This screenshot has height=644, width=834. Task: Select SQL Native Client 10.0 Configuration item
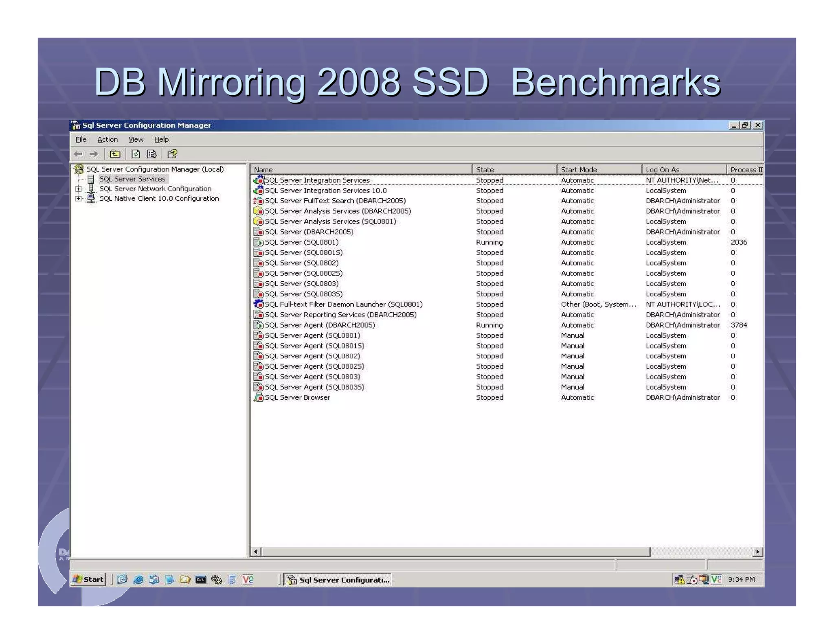coord(159,198)
